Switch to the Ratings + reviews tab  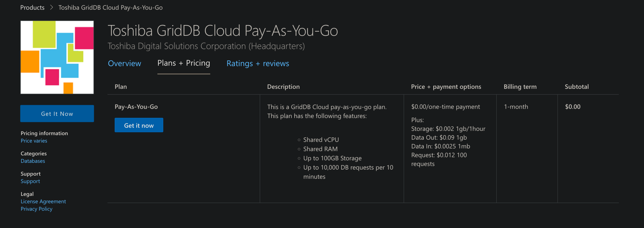pos(258,63)
